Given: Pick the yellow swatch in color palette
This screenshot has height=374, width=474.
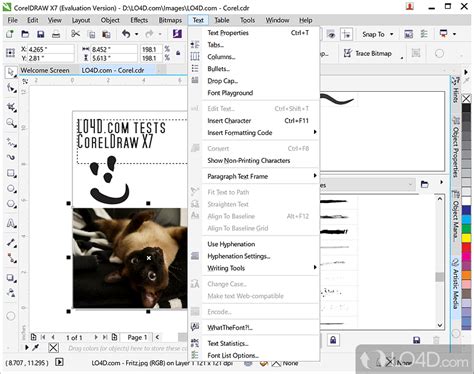Looking at the screenshot, I should pos(466,238).
